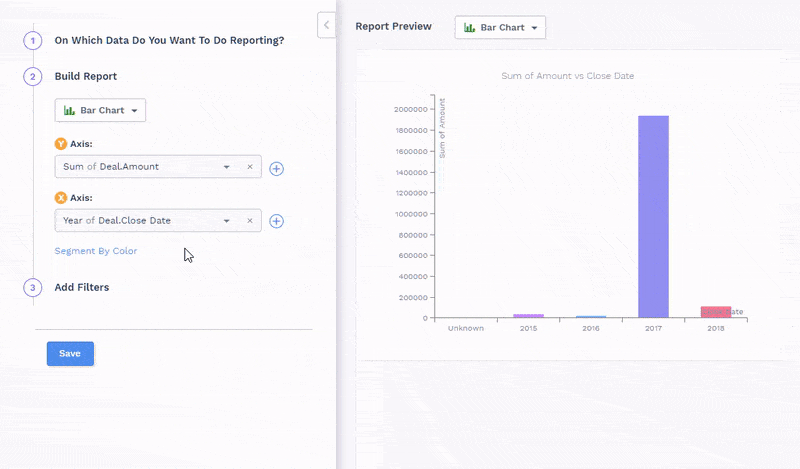Image resolution: width=800 pixels, height=469 pixels.
Task: Click the small 2015 purple bar
Action: click(x=528, y=316)
